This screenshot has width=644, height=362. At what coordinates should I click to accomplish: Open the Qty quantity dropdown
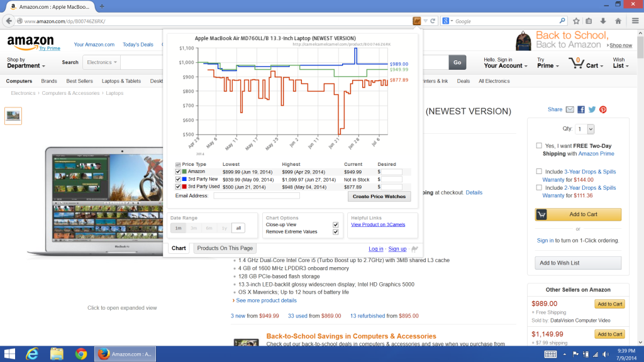pos(584,129)
